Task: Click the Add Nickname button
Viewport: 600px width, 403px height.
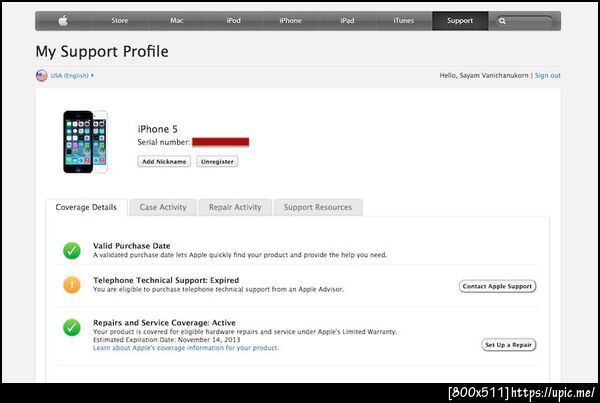Action: click(x=164, y=162)
